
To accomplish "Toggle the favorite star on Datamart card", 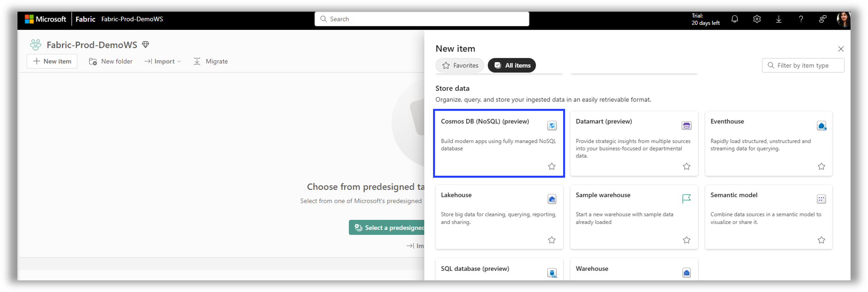I will pyautogui.click(x=687, y=166).
